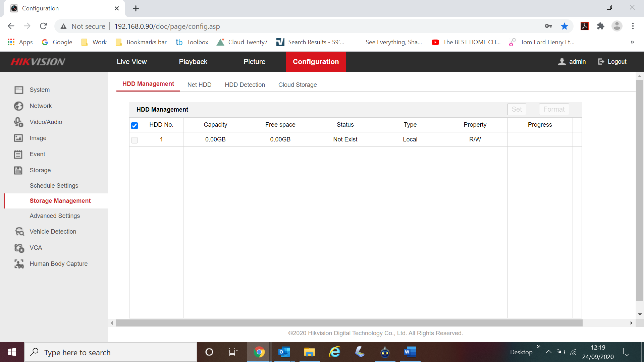Image resolution: width=644 pixels, height=362 pixels.
Task: Open the HDD Detection tab
Action: pyautogui.click(x=245, y=85)
